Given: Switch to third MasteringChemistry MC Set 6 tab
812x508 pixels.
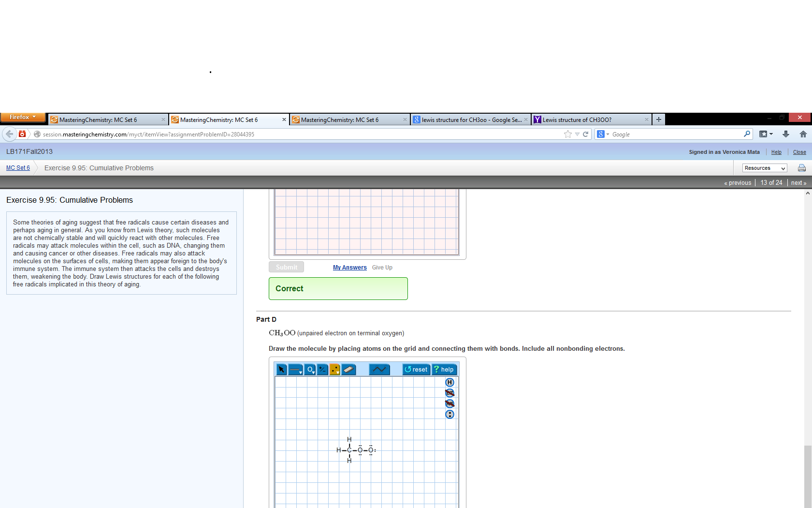Looking at the screenshot, I should [350, 120].
